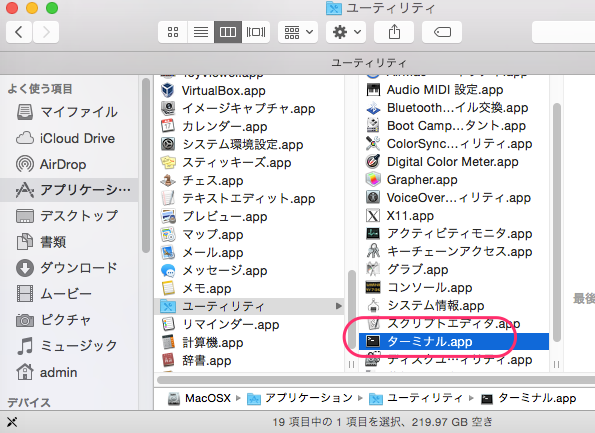Select VirtualBox.app in applications column
The height and width of the screenshot is (433, 595).
click(x=250, y=91)
